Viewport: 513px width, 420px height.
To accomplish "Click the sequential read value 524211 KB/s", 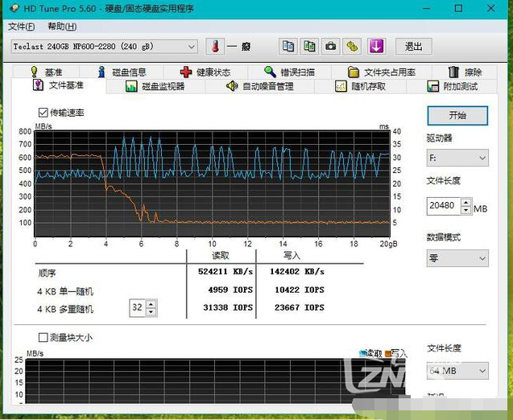I will (225, 272).
